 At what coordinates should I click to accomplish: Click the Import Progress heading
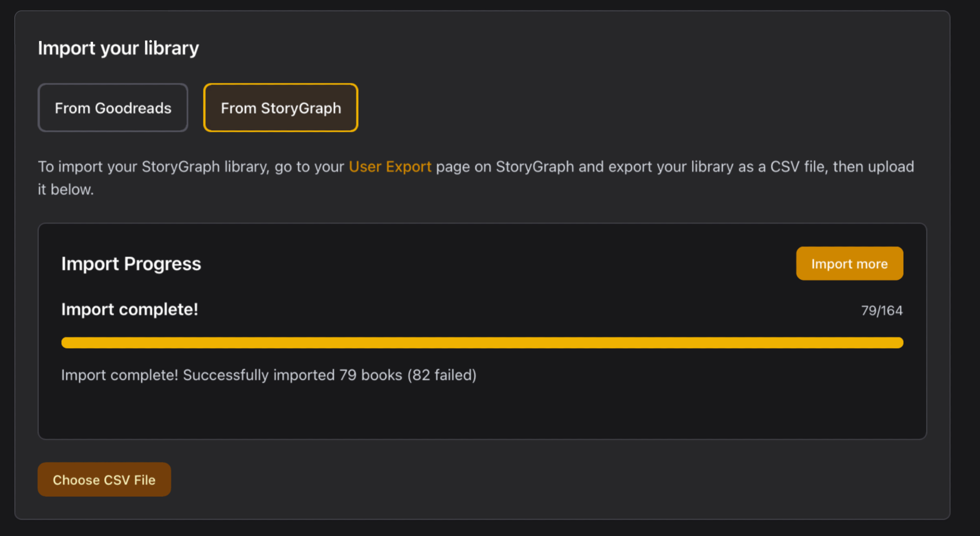[131, 264]
